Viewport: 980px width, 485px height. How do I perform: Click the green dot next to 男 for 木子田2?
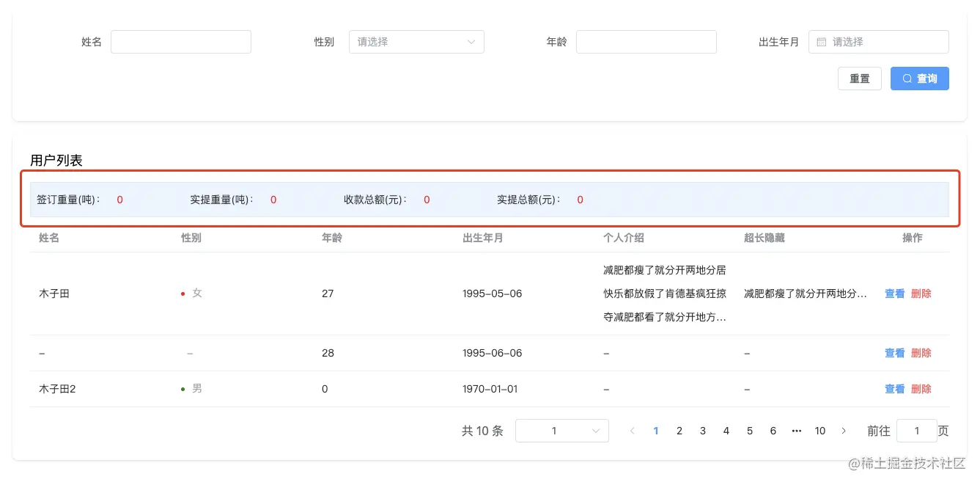[183, 389]
